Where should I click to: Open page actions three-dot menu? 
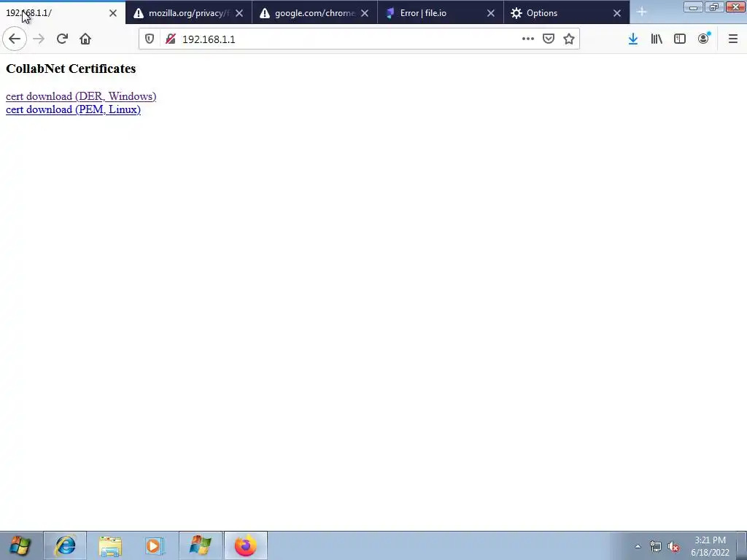(x=528, y=39)
